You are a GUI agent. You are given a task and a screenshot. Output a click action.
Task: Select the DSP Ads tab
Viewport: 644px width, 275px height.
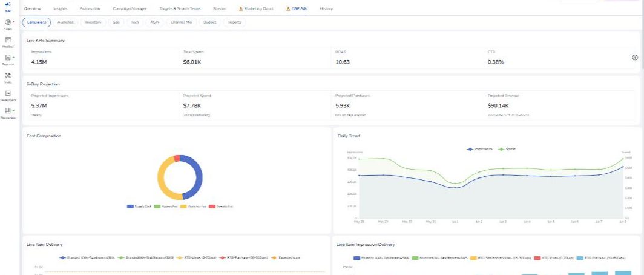(297, 8)
